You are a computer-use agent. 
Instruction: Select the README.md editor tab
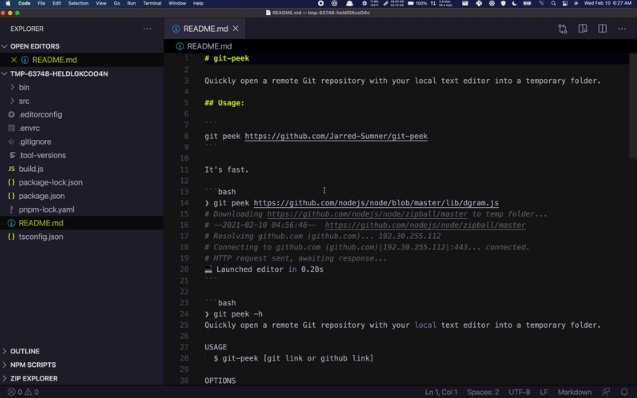[205, 29]
